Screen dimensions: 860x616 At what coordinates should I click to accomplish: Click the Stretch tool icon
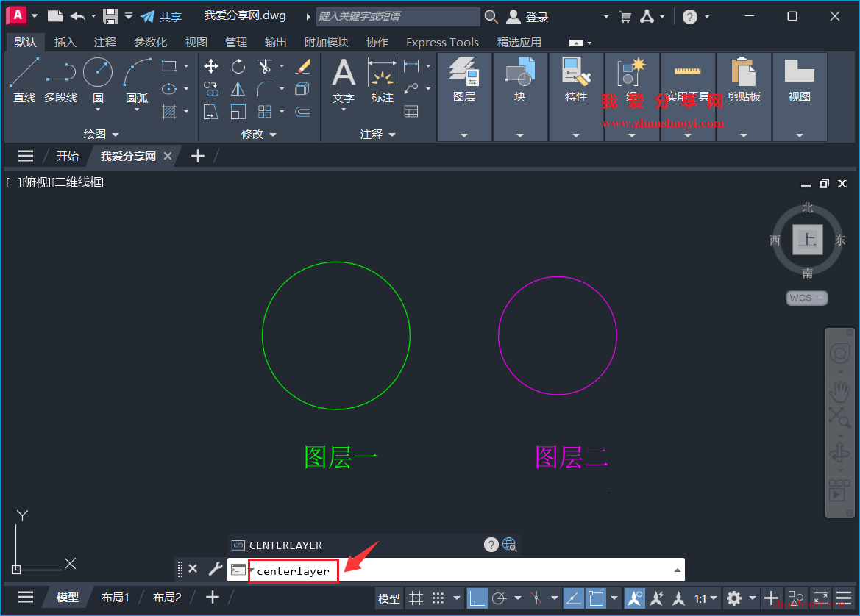pos(211,112)
